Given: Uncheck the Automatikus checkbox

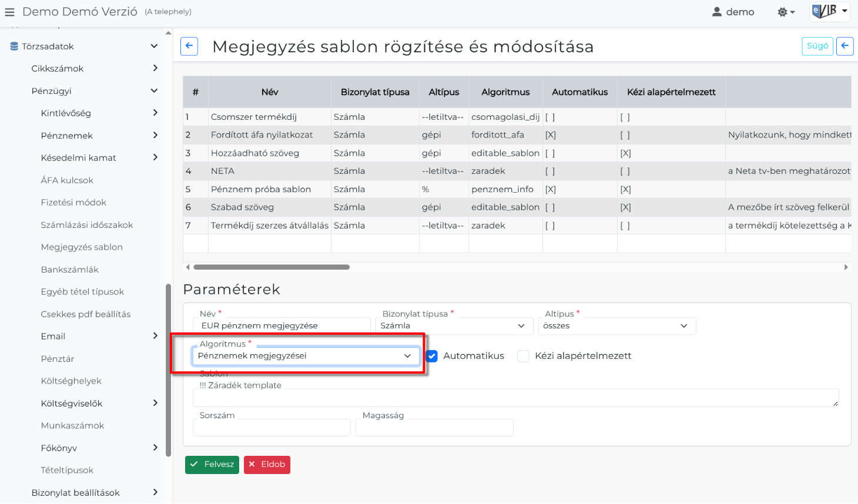Looking at the screenshot, I should coord(432,356).
